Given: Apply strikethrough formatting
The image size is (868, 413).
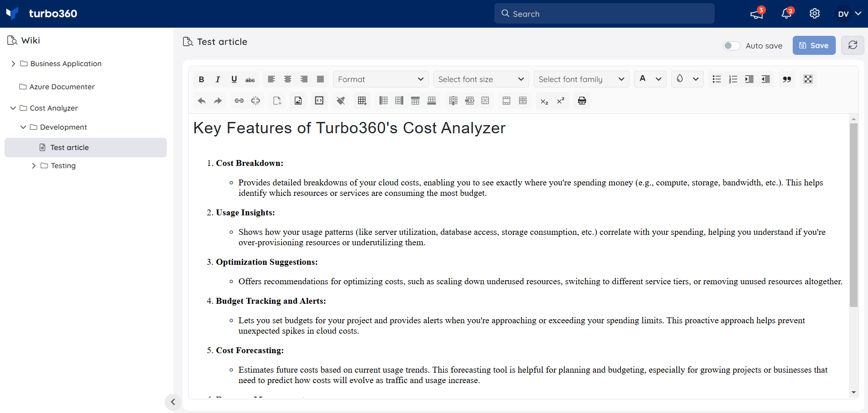Looking at the screenshot, I should [x=250, y=79].
